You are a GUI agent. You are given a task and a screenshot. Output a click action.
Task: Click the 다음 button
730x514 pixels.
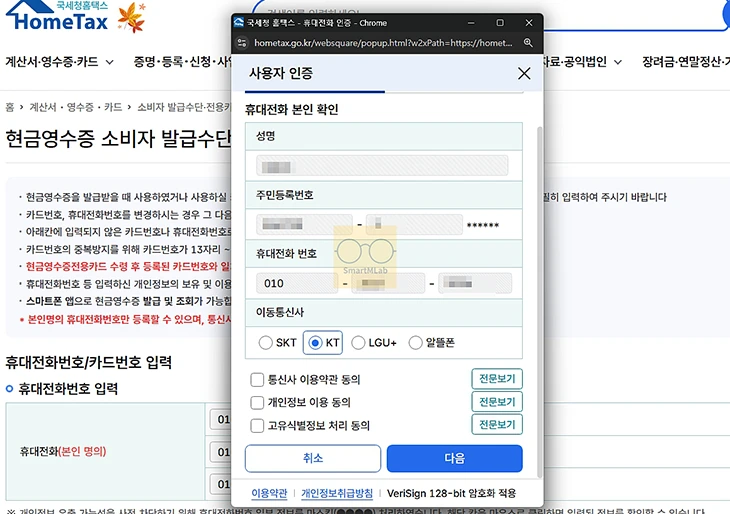click(454, 458)
